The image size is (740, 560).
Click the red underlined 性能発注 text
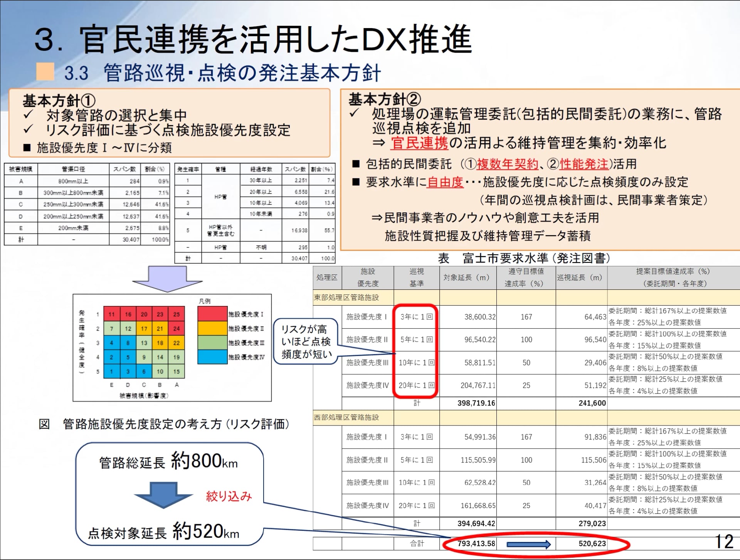pyautogui.click(x=584, y=164)
